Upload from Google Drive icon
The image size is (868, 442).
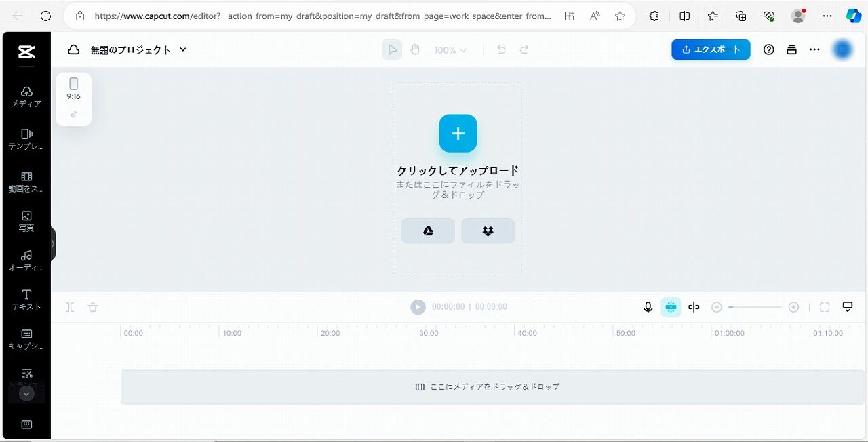[x=428, y=231]
